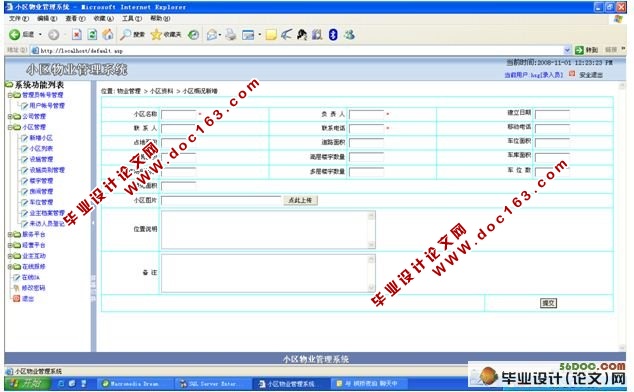This screenshot has height=392, width=634.
Task: Click the IE Back arrow button
Action: click(x=15, y=35)
